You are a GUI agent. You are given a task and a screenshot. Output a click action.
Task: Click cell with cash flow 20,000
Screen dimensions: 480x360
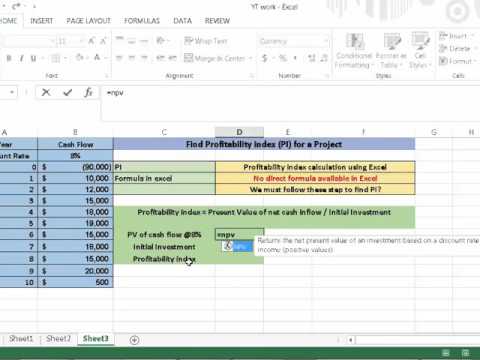[x=75, y=271]
